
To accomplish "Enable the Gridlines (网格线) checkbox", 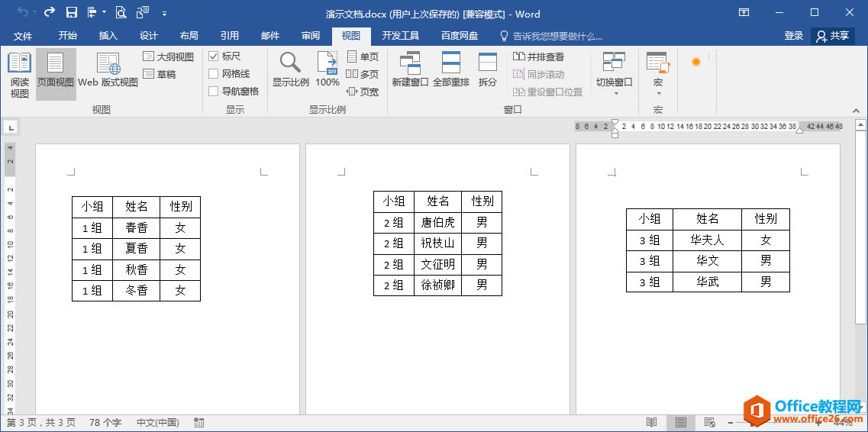I will (213, 73).
